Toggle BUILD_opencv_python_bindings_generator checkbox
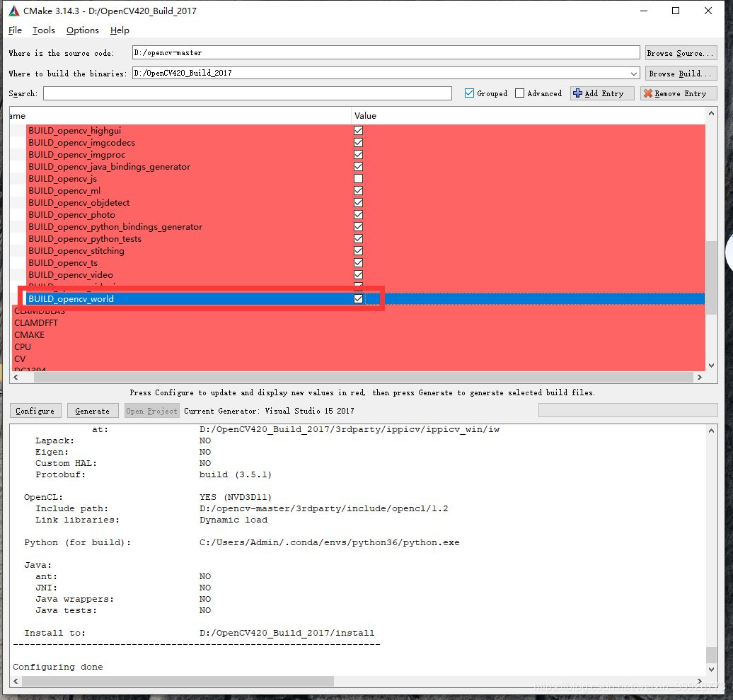 coord(358,227)
